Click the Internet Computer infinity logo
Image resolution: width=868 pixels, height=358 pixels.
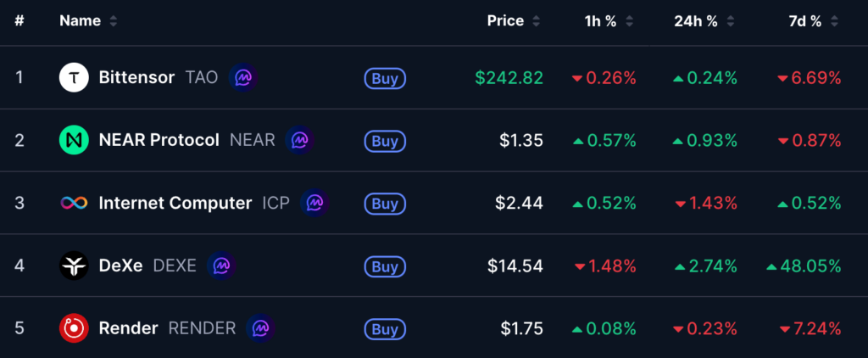[74, 203]
